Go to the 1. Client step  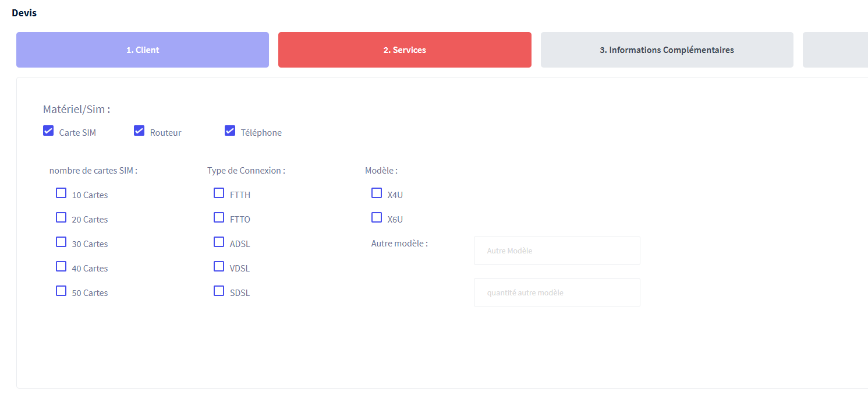tap(143, 50)
